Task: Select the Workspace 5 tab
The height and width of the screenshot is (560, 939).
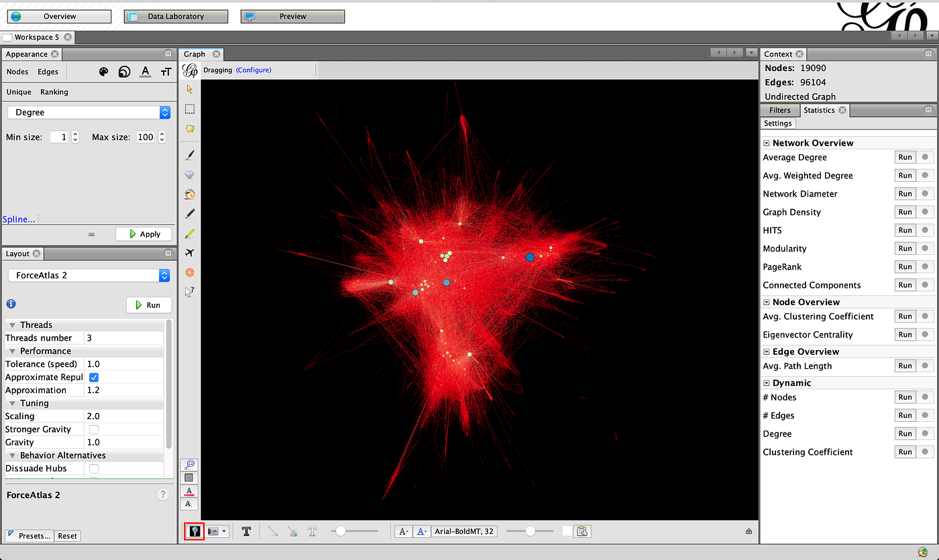Action: click(x=37, y=38)
